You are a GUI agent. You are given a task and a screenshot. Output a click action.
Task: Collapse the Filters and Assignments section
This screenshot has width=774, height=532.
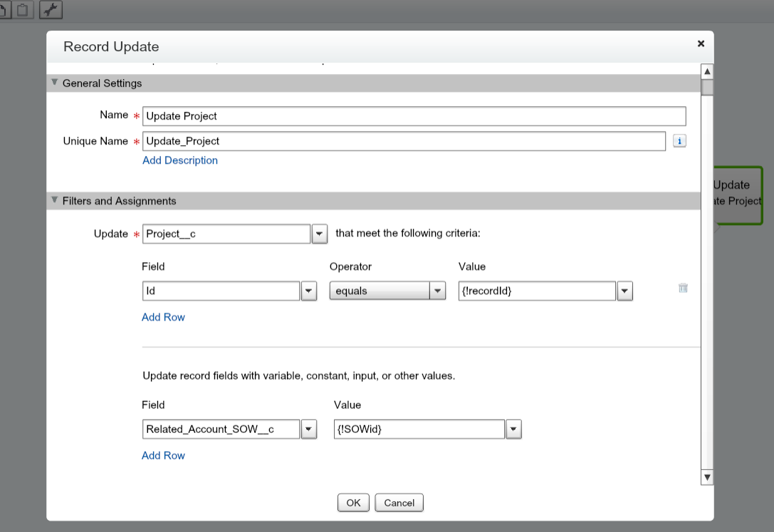tap(55, 201)
